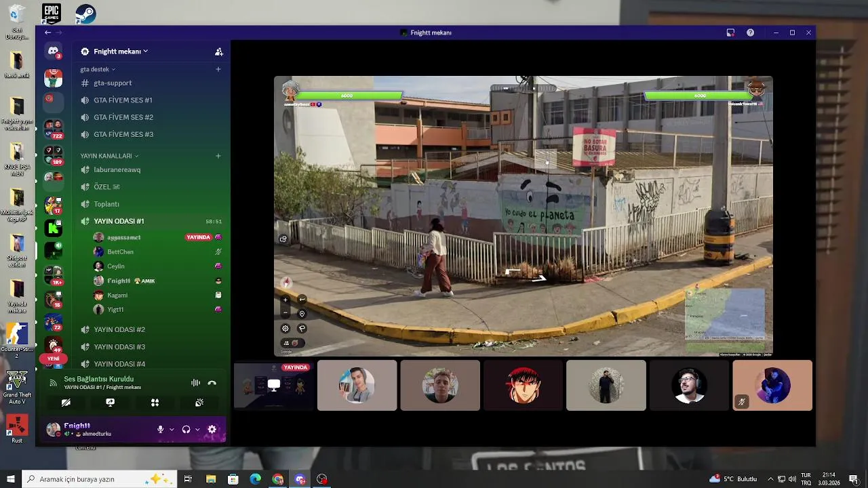868x488 pixels.
Task: Collapse the YAYIN KANALLARI category
Action: coord(109,156)
